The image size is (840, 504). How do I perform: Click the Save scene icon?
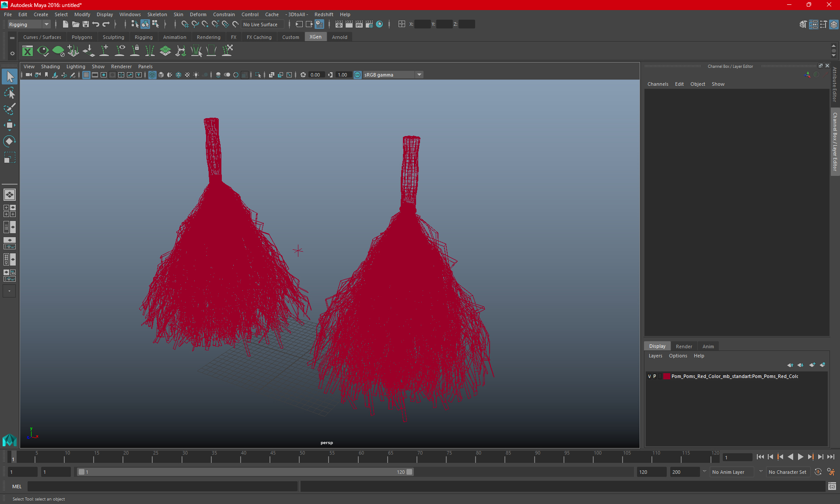click(x=86, y=24)
